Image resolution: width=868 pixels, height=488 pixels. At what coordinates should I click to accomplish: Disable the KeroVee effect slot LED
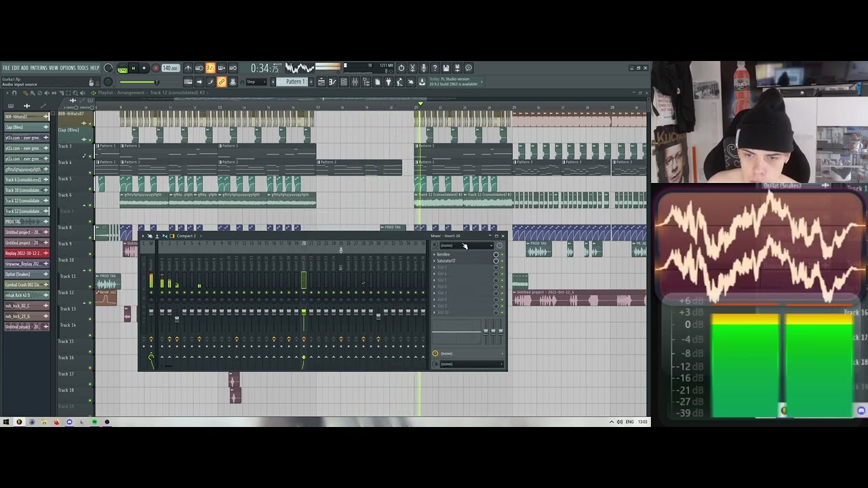tap(502, 254)
